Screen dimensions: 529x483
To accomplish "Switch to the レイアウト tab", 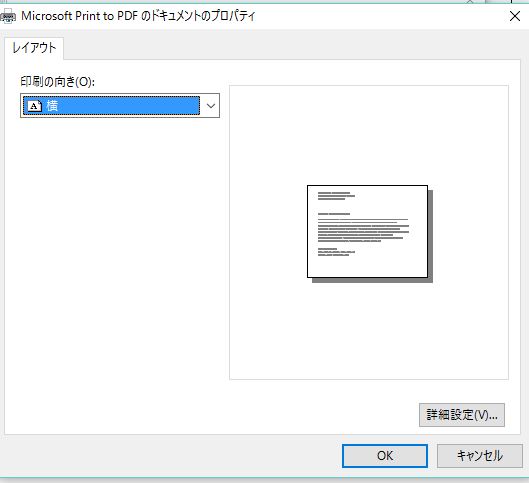I will point(34,48).
